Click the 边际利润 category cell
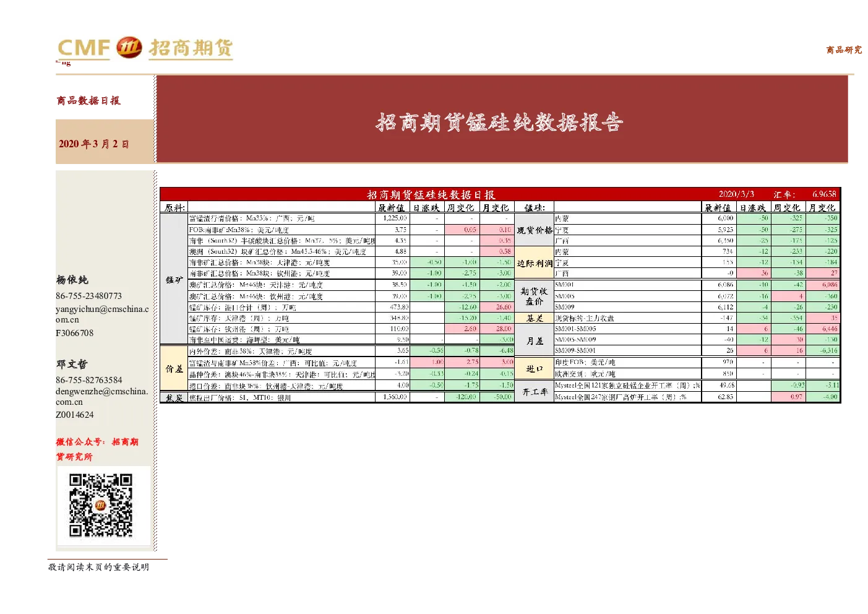 tap(535, 263)
